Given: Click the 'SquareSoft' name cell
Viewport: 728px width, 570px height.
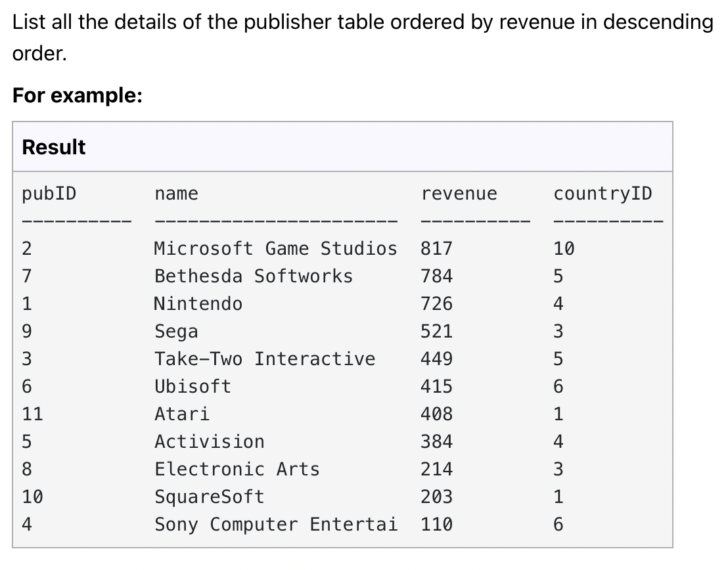Looking at the screenshot, I should click(x=210, y=496).
